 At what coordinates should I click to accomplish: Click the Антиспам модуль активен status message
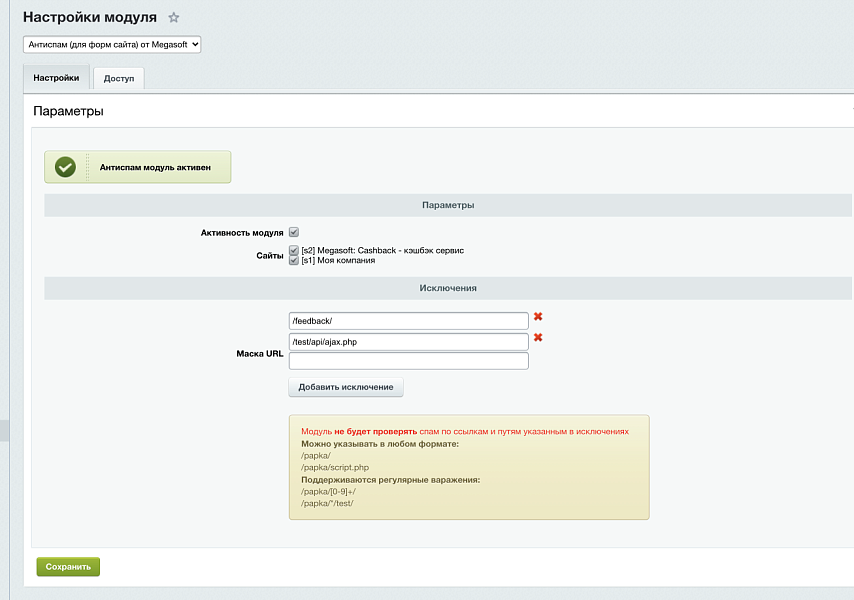(155, 168)
